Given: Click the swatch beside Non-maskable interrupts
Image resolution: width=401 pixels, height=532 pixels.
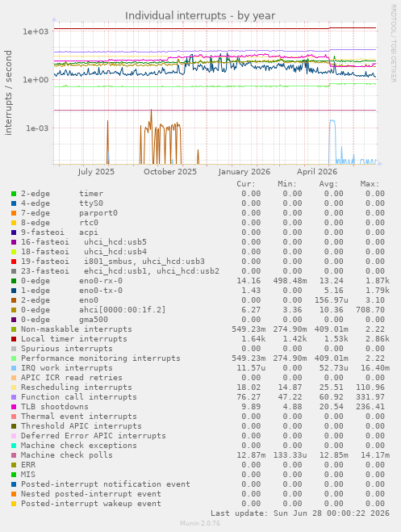Looking at the screenshot, I should click(x=14, y=329).
